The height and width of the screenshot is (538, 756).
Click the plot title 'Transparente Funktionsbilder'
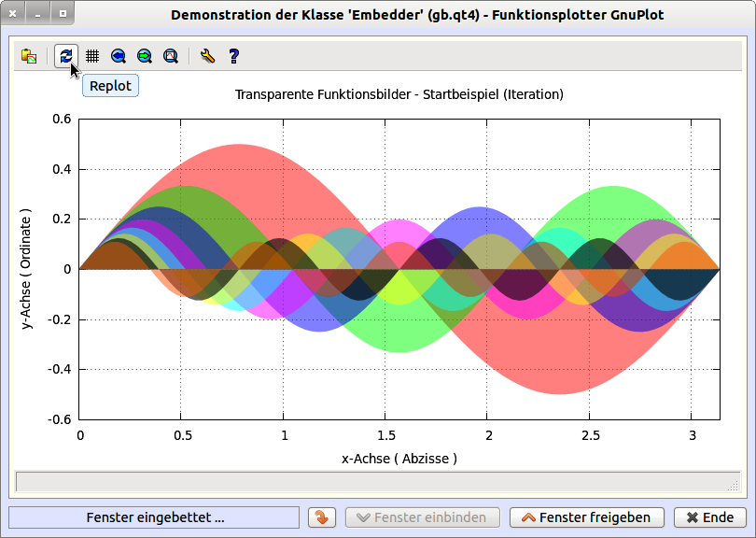coord(399,94)
